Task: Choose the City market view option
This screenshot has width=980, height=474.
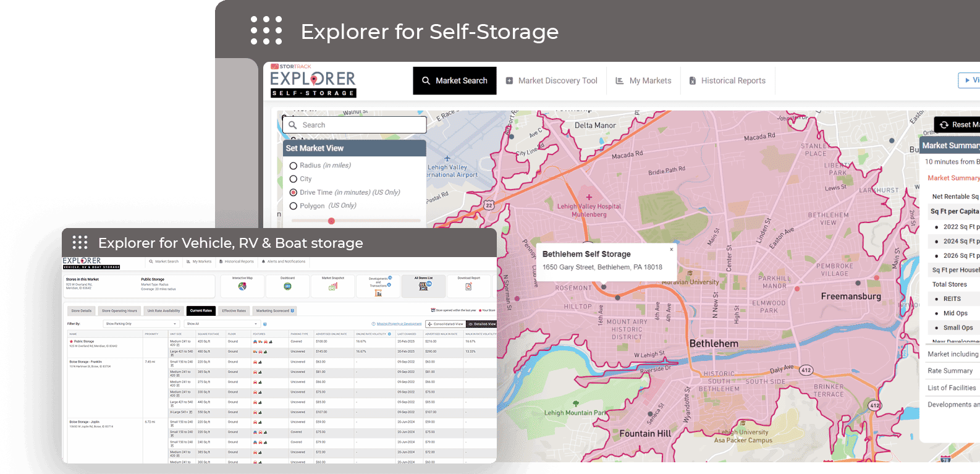Action: [294, 179]
